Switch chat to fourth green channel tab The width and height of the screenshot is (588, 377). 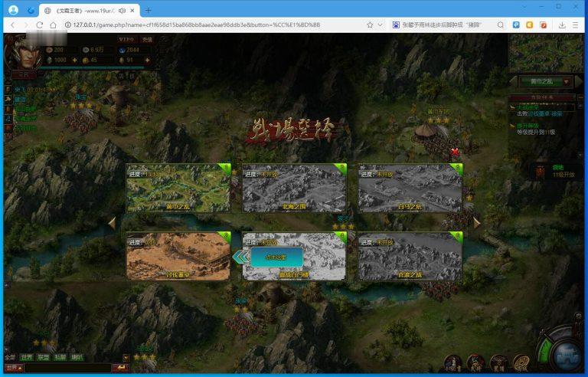pyautogui.click(x=60, y=357)
